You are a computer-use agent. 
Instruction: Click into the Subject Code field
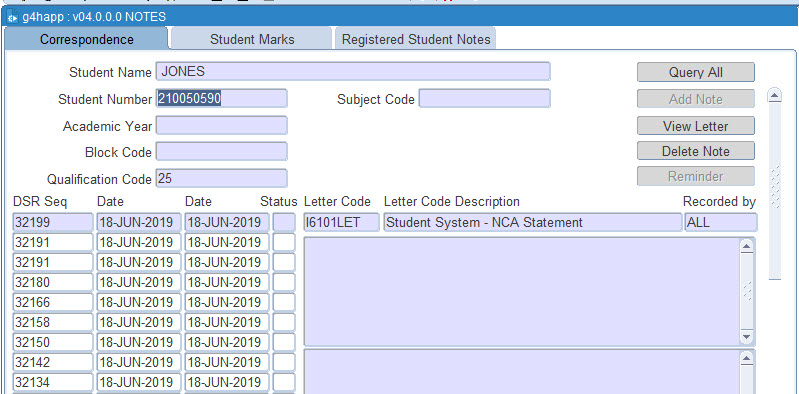485,98
